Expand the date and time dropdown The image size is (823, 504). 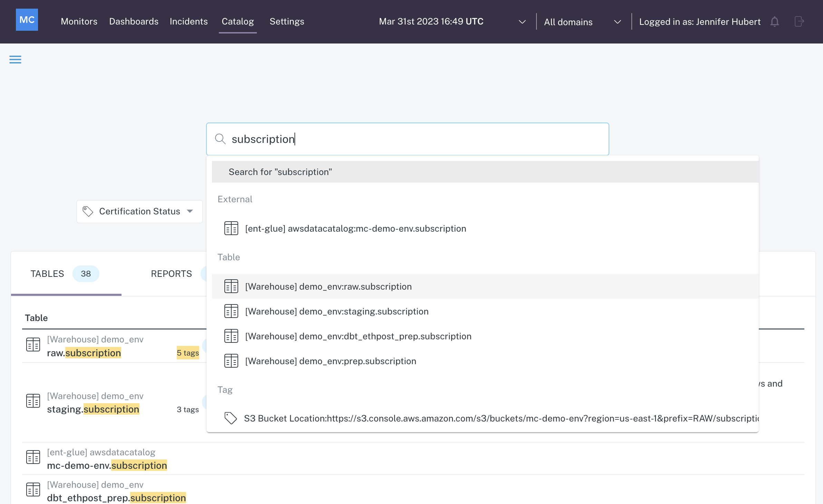(x=522, y=22)
